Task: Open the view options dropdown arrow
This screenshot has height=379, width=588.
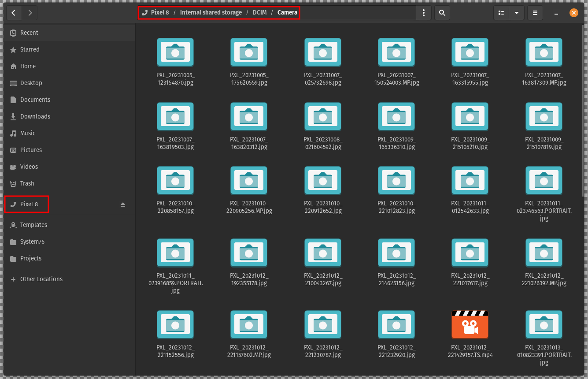Action: click(517, 13)
